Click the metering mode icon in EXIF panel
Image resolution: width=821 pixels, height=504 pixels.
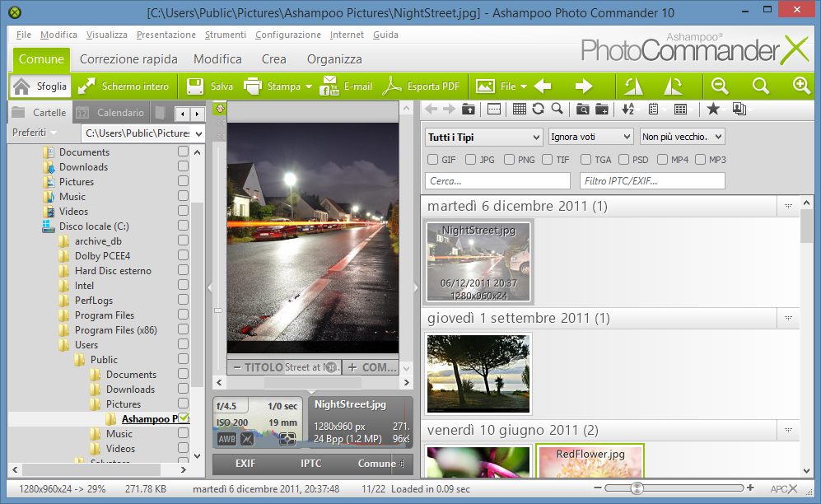(287, 439)
